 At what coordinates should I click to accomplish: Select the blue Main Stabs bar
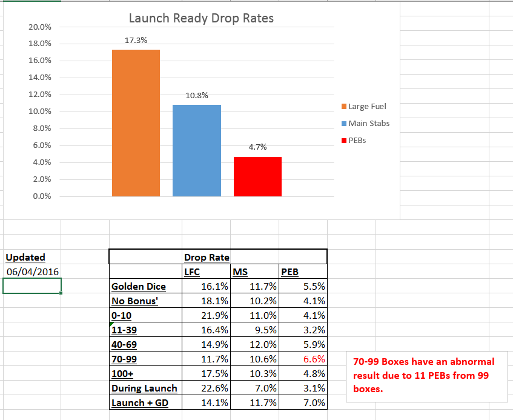196,150
